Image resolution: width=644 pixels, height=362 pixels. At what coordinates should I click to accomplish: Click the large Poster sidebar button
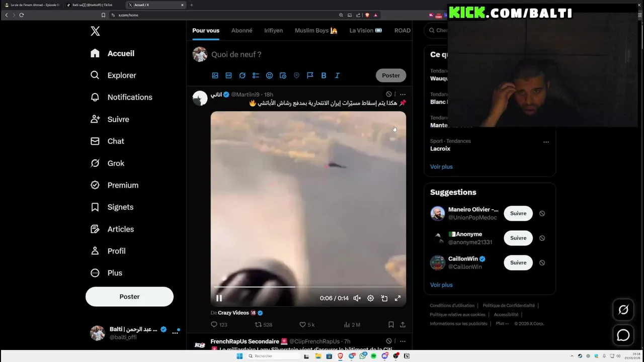pyautogui.click(x=129, y=297)
